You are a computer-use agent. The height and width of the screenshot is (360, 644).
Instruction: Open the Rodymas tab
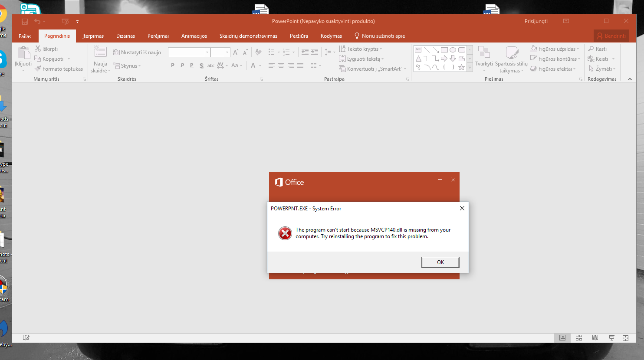click(331, 36)
